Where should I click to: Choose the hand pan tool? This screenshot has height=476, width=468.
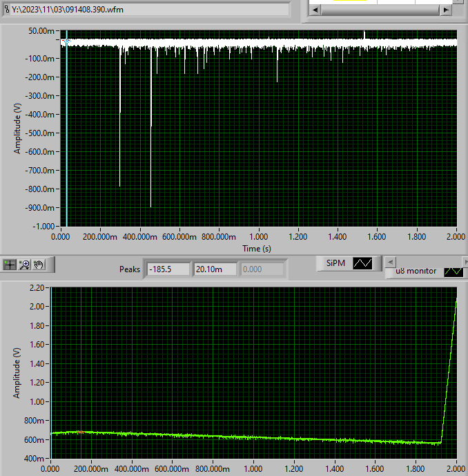pos(39,265)
